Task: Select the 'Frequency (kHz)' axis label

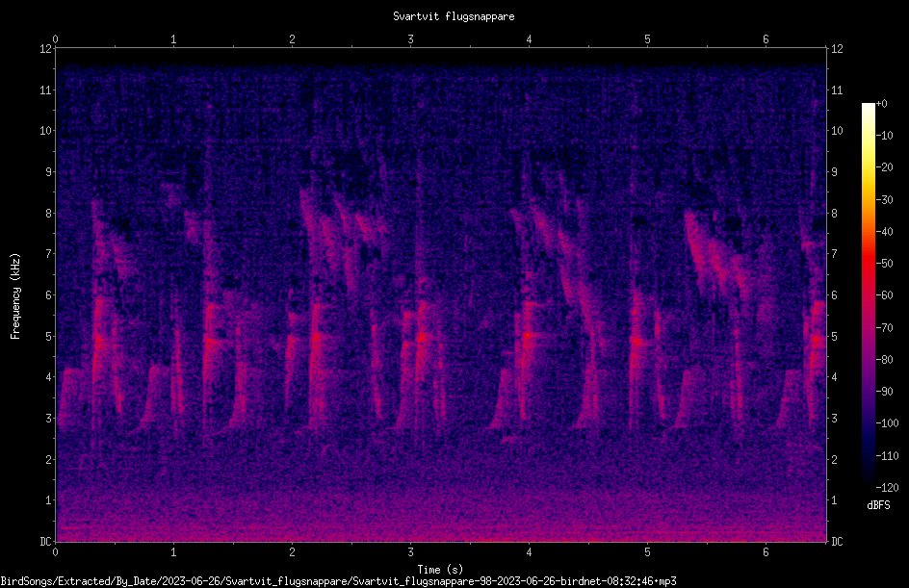Action: (15, 296)
